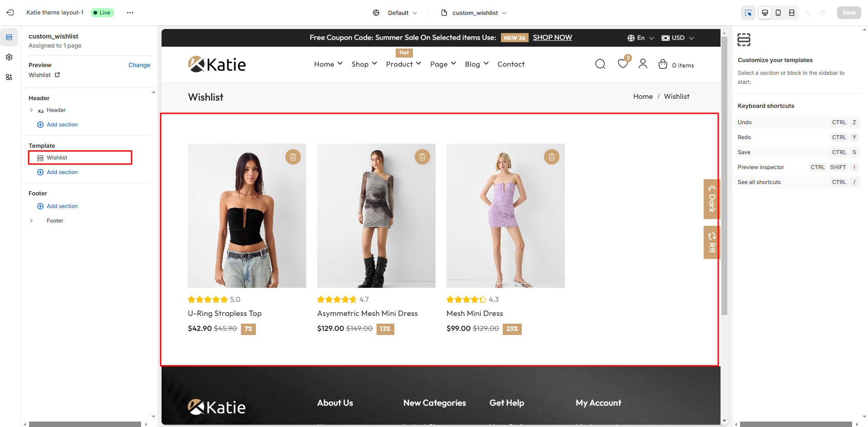
Task: Open the wishlist heart icon
Action: click(623, 64)
